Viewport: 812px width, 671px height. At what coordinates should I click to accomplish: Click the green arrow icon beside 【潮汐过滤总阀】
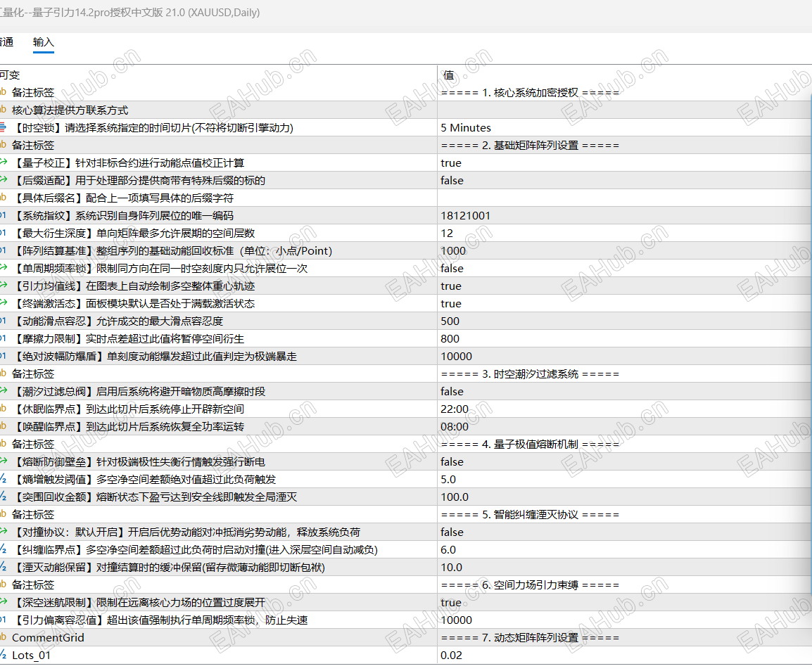point(3,391)
